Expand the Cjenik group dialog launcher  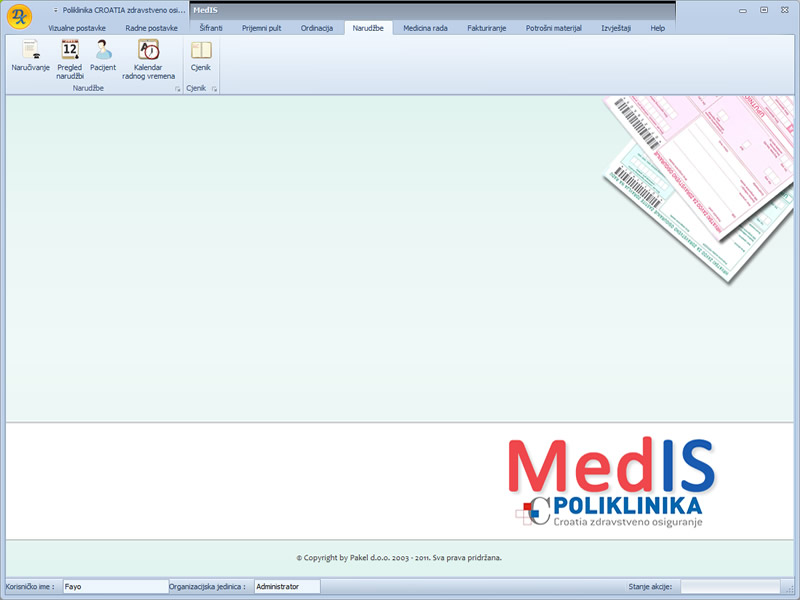(x=214, y=90)
